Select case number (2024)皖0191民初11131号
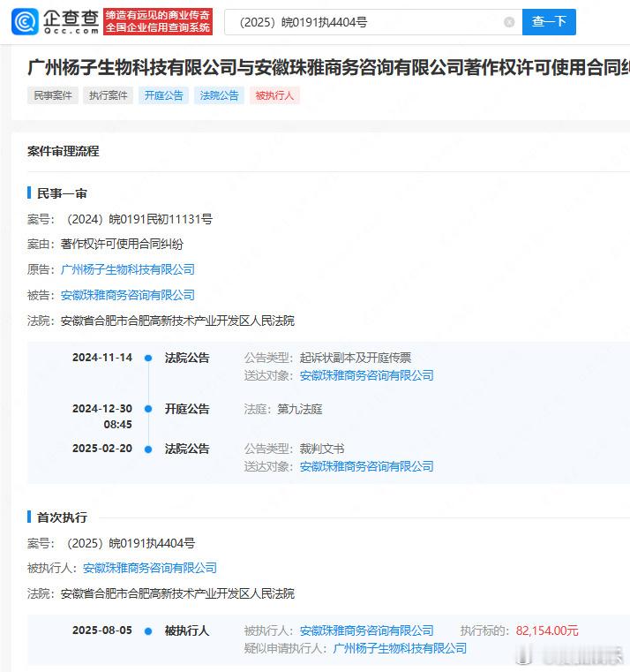 [x=138, y=219]
